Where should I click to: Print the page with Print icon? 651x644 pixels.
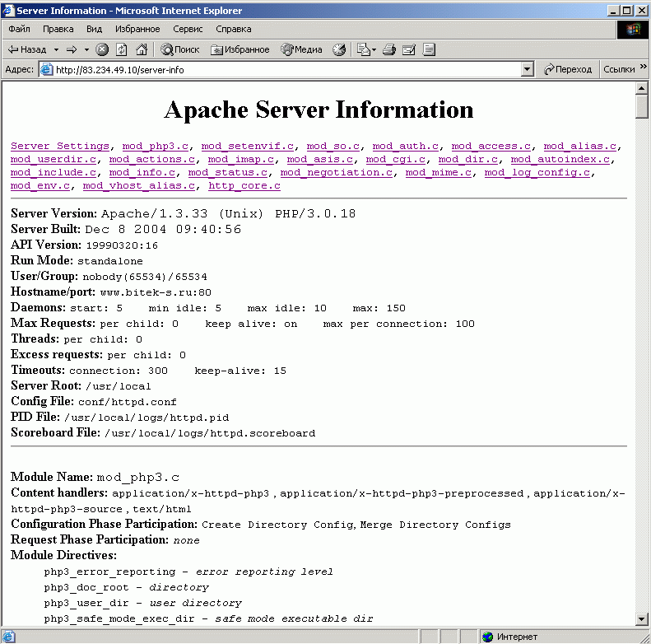pos(389,50)
